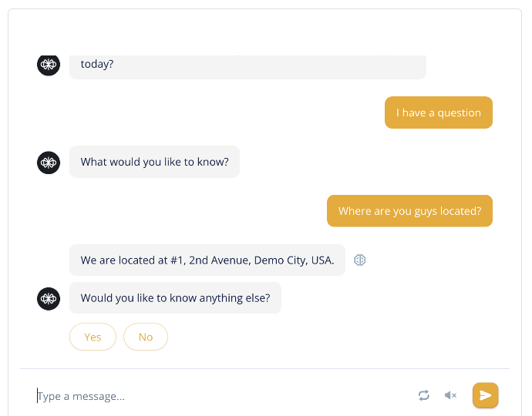Choose the Yes quick reply

[93, 337]
